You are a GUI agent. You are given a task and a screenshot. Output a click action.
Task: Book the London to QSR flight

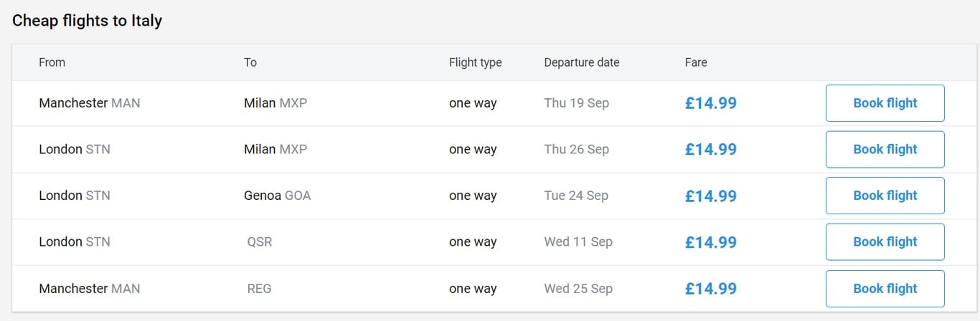tap(885, 241)
